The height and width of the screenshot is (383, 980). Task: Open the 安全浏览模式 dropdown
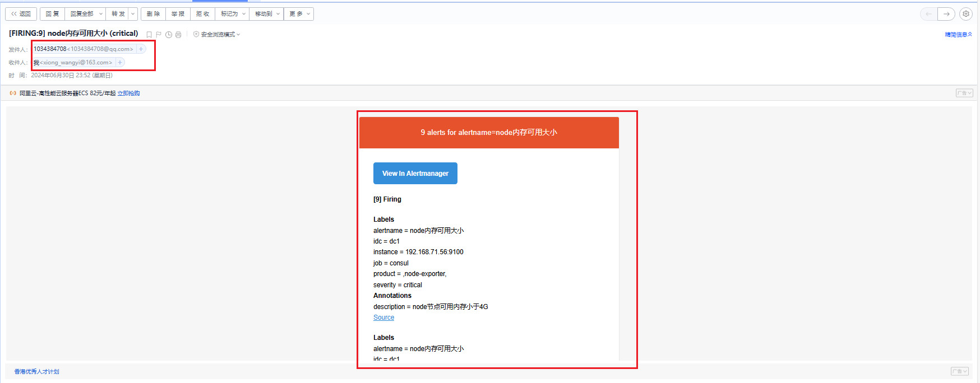pyautogui.click(x=217, y=35)
